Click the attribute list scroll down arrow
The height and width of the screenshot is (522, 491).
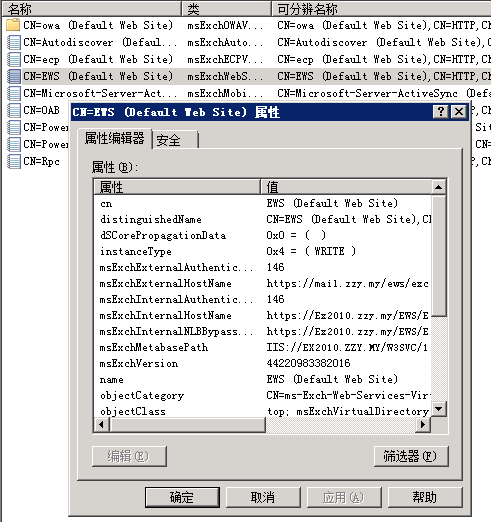[438, 409]
